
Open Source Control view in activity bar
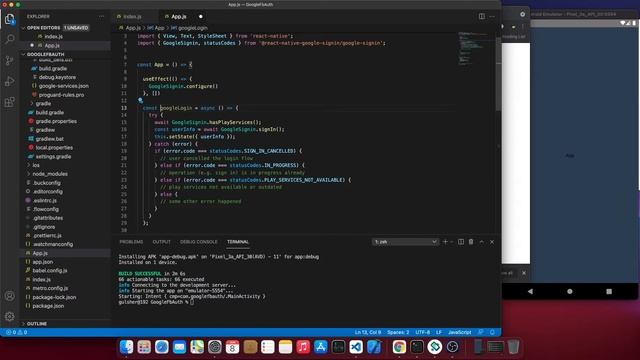10,60
